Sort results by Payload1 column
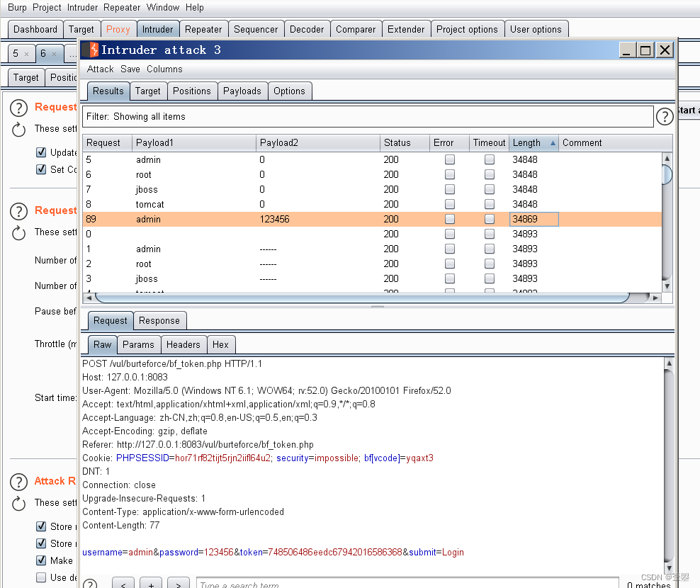700x588 pixels. (193, 143)
